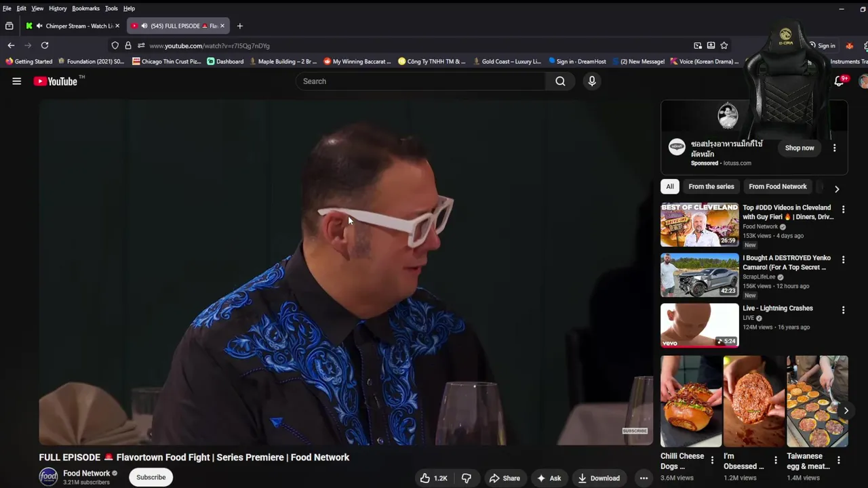Screen dimensions: 868x488
Task: Click the magnifier search button
Action: point(560,81)
